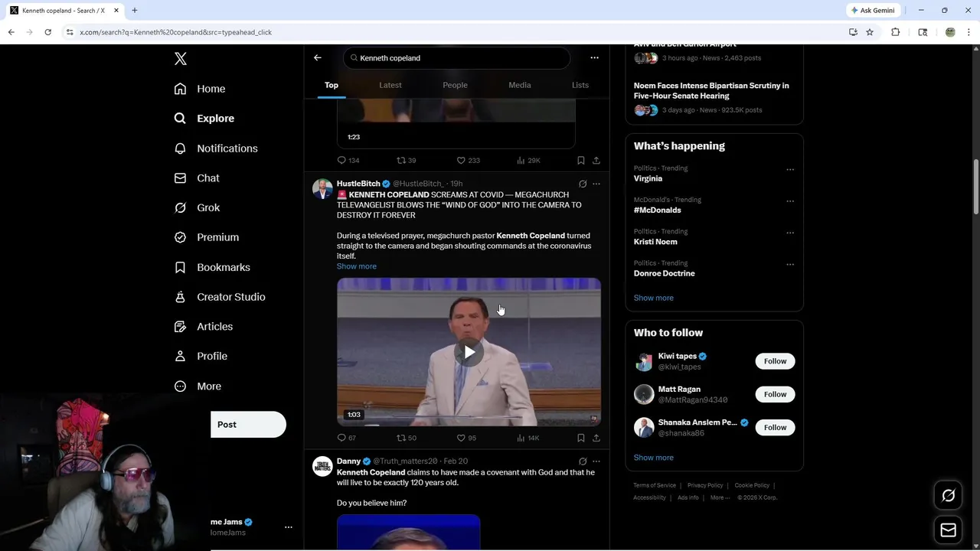This screenshot has width=980, height=551.
Task: Click the X logo in sidebar
Action: pyautogui.click(x=181, y=59)
